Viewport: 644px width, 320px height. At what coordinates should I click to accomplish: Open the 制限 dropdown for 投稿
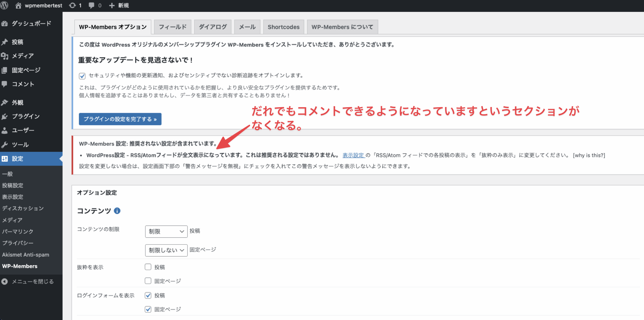(166, 231)
